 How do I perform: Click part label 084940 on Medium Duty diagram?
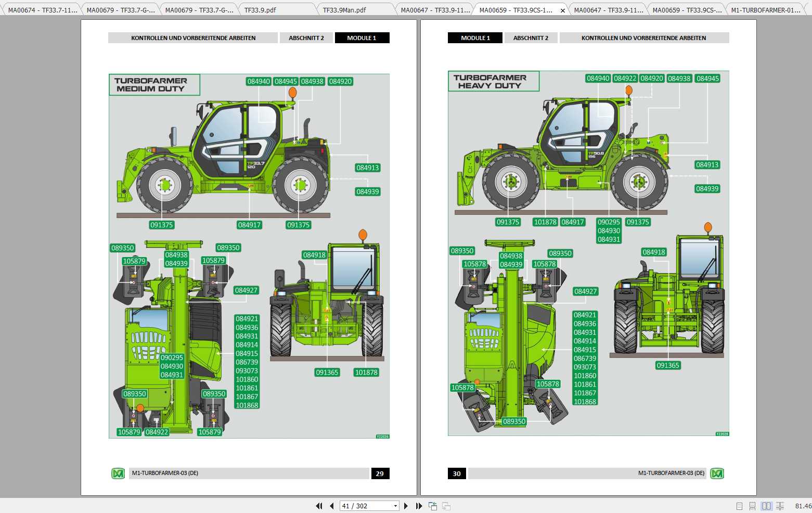(259, 81)
